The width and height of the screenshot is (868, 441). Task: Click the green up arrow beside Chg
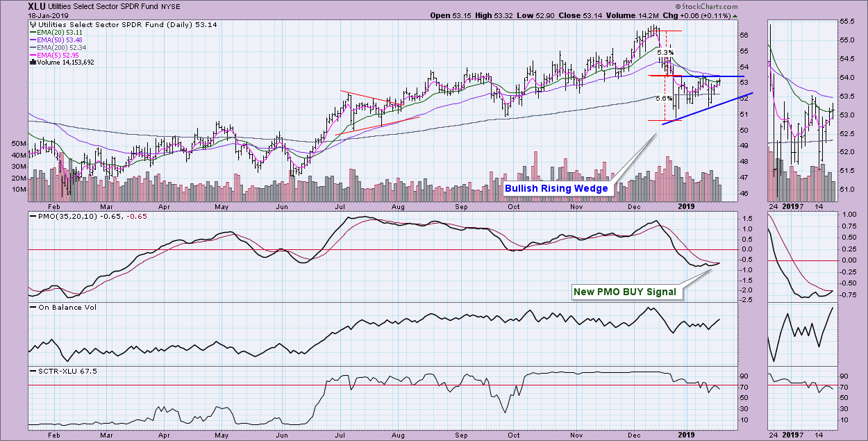click(x=736, y=15)
